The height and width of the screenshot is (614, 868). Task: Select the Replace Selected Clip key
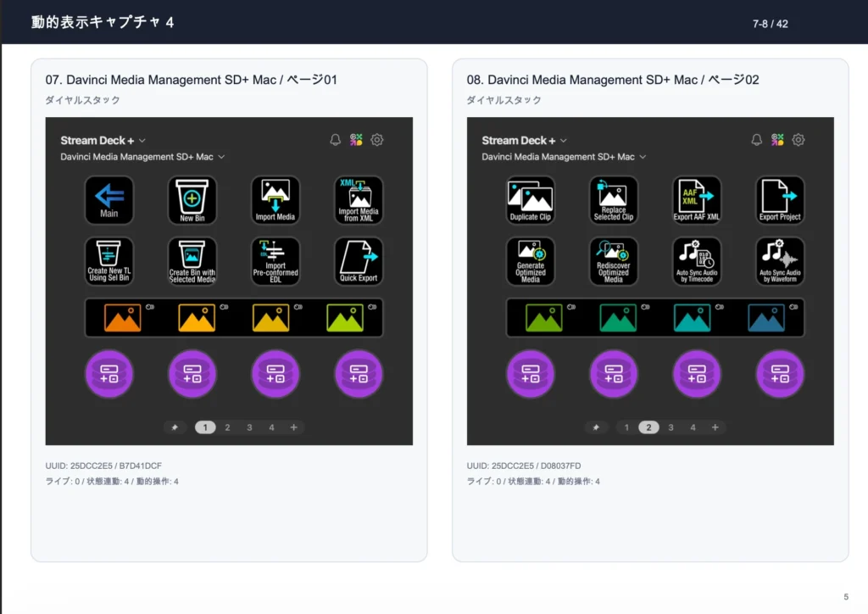[614, 200]
